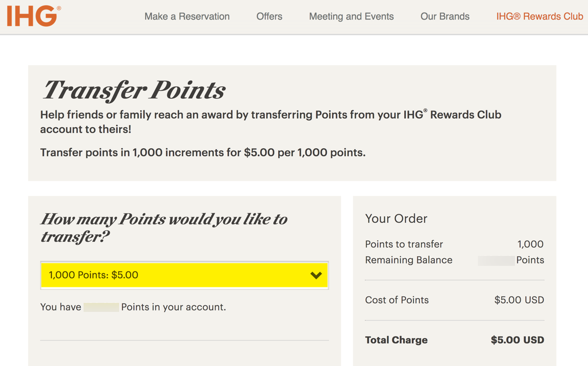588x366 pixels.
Task: Click the 'How many Points' question heading
Action: click(x=164, y=228)
